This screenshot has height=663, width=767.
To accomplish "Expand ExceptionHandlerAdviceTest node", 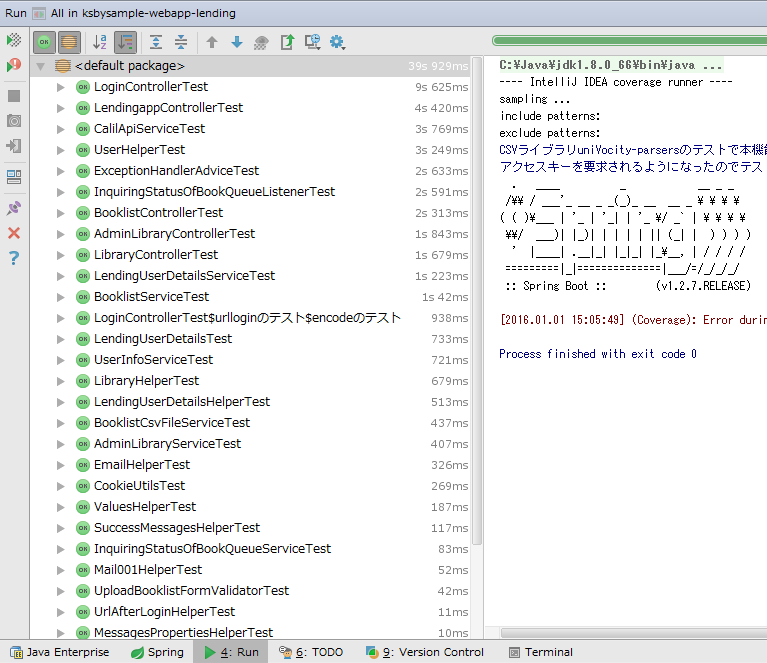I will [x=61, y=171].
